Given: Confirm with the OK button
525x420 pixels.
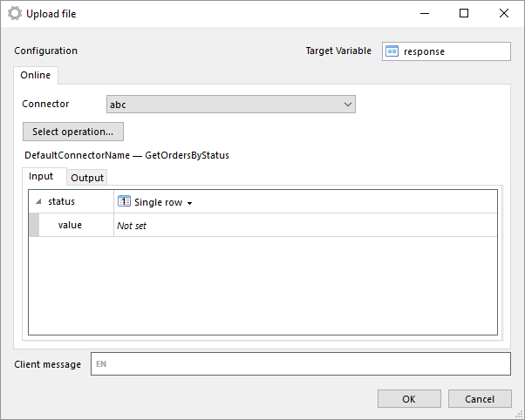Looking at the screenshot, I should (x=409, y=399).
